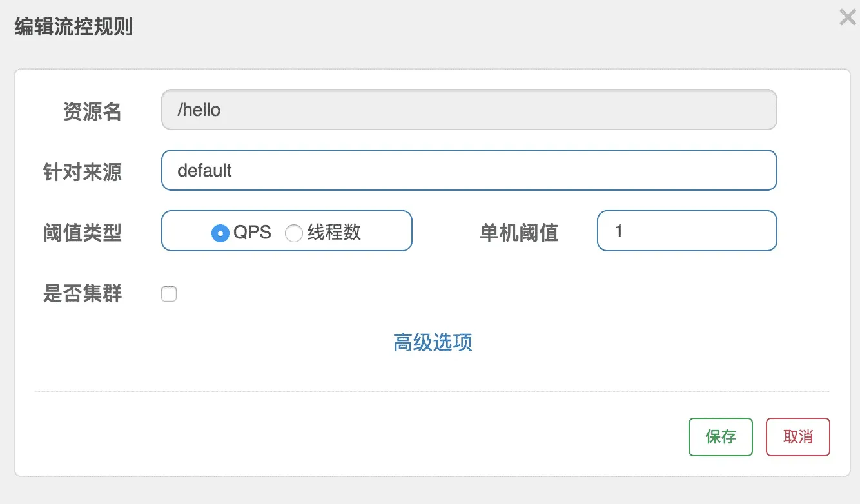Save the rule with 保存 button
Screen dimensions: 860x504
[x=720, y=437]
